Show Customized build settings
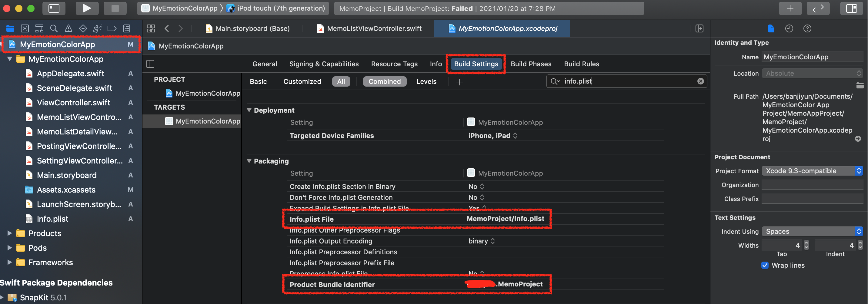 coord(302,81)
